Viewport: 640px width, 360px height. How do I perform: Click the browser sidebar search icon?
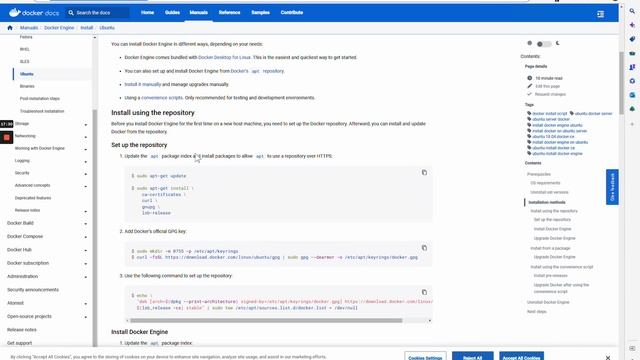tap(632, 11)
